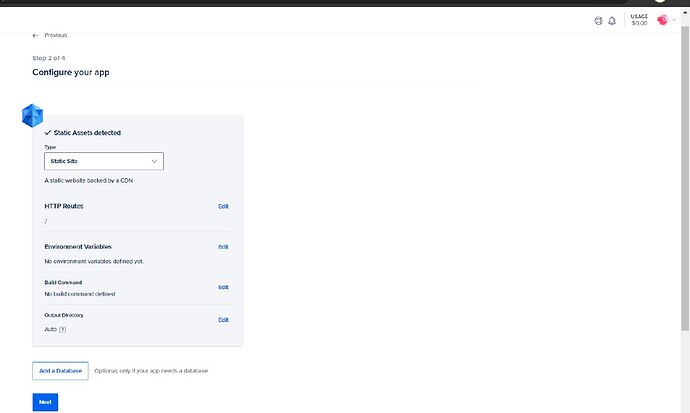Click the blue Next button
Image resolution: width=690 pixels, height=413 pixels.
pyautogui.click(x=45, y=402)
